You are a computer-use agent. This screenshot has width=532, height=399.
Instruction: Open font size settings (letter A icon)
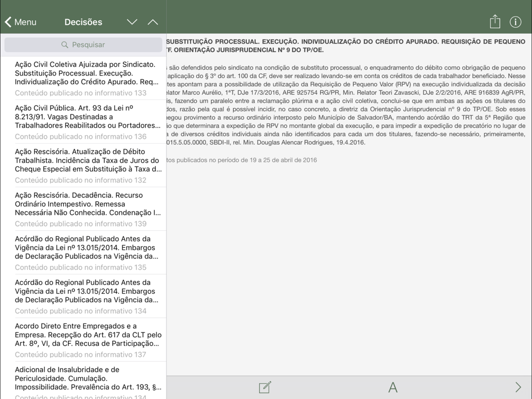tap(393, 387)
